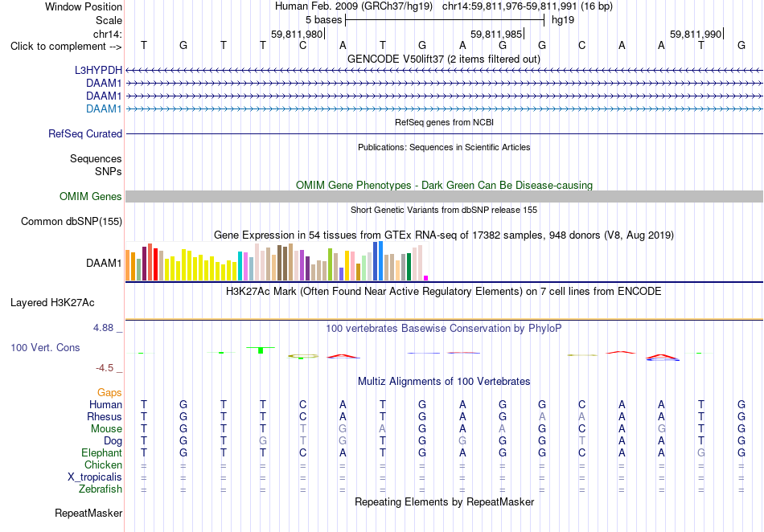Click the GTEx tissue expression bar chart

click(x=277, y=261)
